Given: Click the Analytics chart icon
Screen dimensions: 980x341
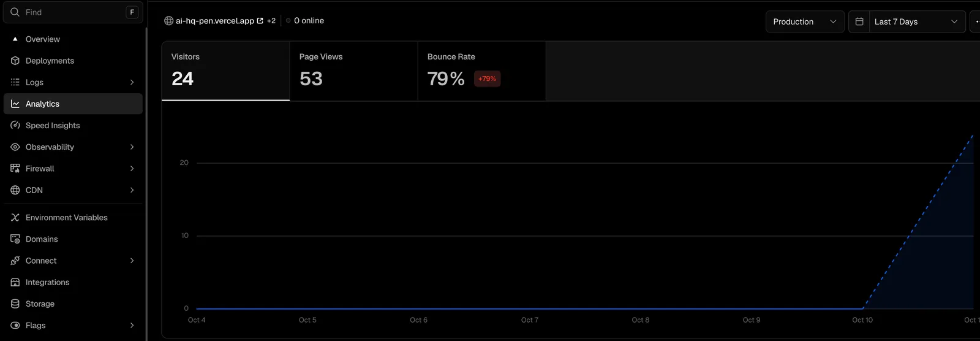Looking at the screenshot, I should (15, 104).
